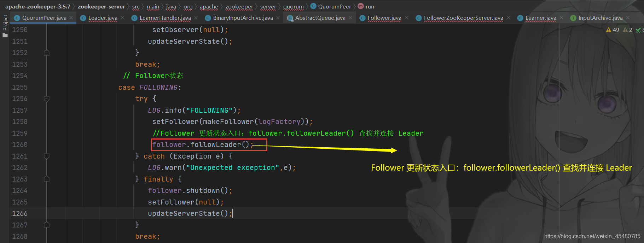Close the Learner.java tab

[562, 18]
